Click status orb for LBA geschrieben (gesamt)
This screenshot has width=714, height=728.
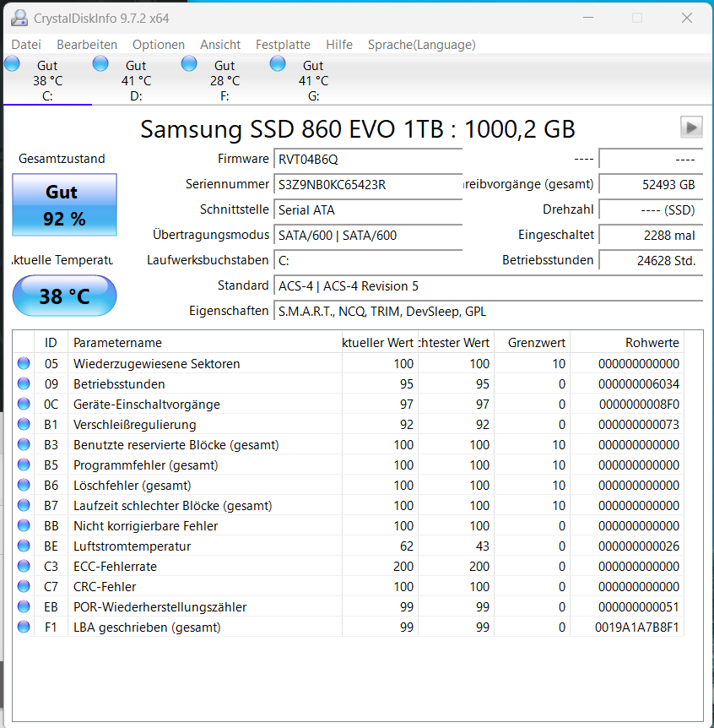[24, 627]
